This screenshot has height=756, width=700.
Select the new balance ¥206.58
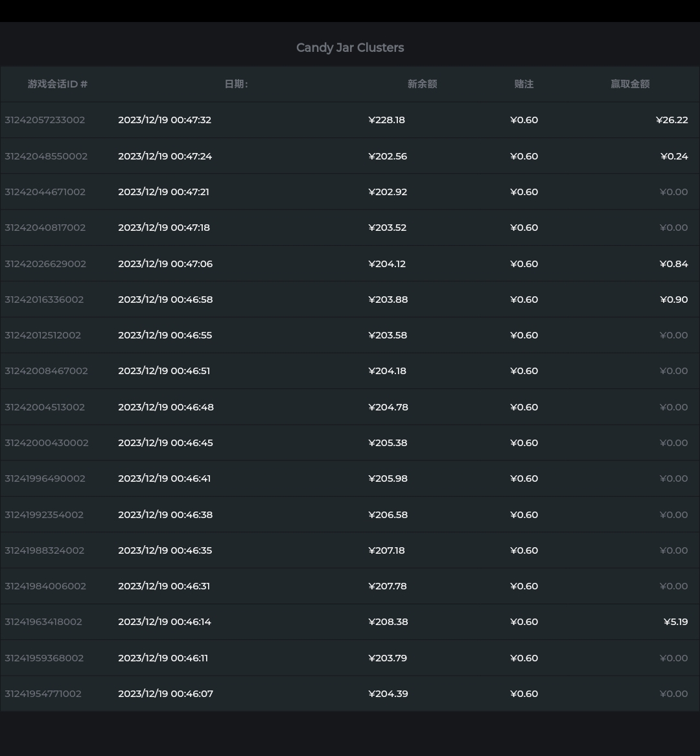(388, 514)
